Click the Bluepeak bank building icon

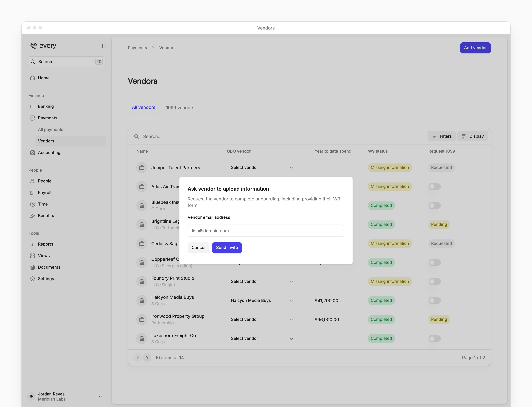click(x=142, y=205)
